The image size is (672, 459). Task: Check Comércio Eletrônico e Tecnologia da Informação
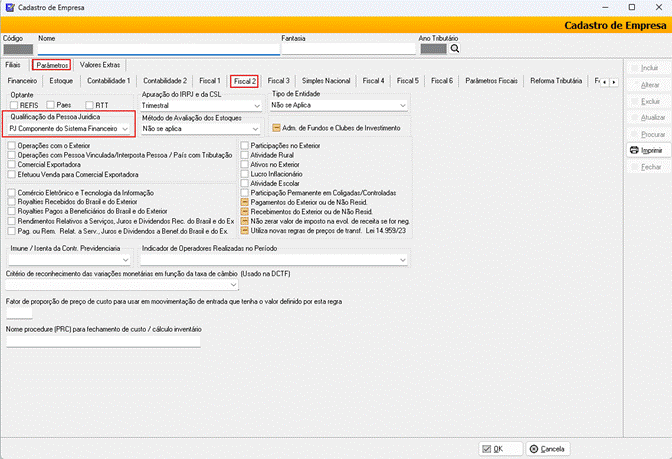(12, 193)
